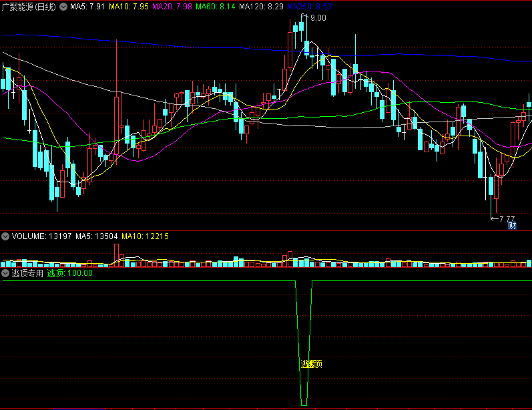532x410 pixels.
Task: Select the MA10: 7.95 label in the price header
Action: click(x=129, y=7)
